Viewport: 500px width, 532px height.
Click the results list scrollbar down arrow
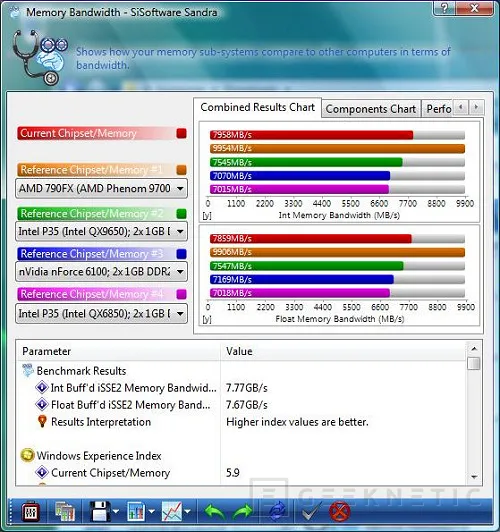(474, 477)
